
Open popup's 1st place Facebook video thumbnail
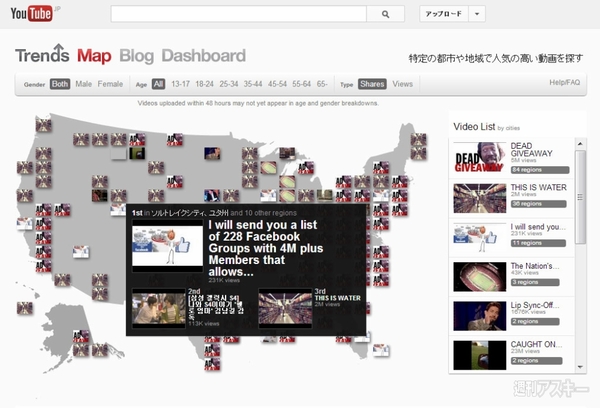tap(167, 246)
